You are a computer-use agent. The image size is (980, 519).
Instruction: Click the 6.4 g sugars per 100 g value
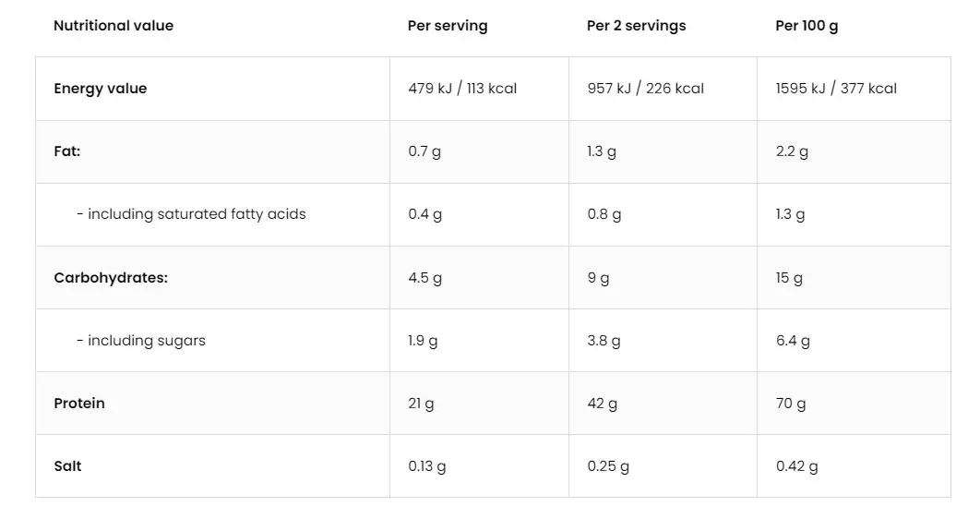(793, 341)
